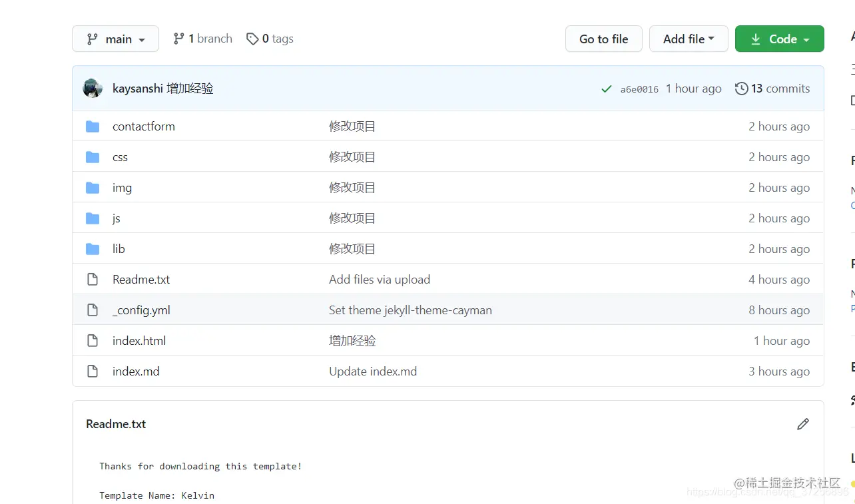Click 1 hour ago in commit header

click(694, 89)
